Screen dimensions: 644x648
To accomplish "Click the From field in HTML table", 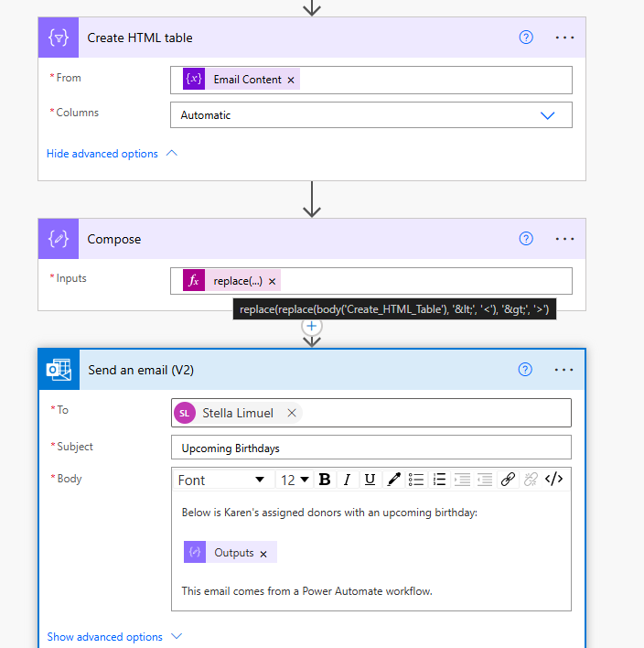I will point(371,80).
